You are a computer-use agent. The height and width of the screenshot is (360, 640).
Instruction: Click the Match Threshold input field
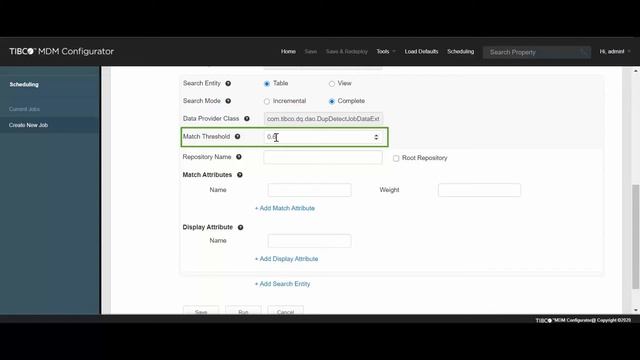tap(323, 137)
